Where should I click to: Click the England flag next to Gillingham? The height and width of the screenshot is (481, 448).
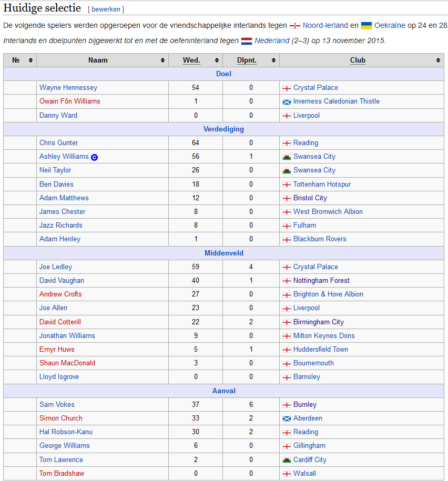point(287,446)
